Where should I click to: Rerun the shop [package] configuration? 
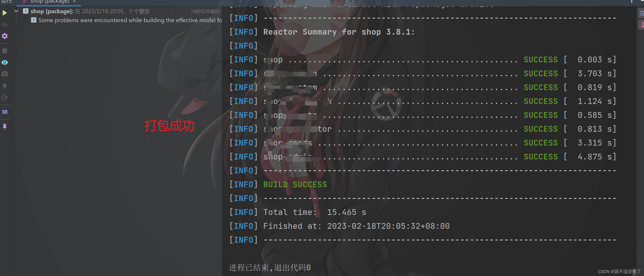[4, 13]
